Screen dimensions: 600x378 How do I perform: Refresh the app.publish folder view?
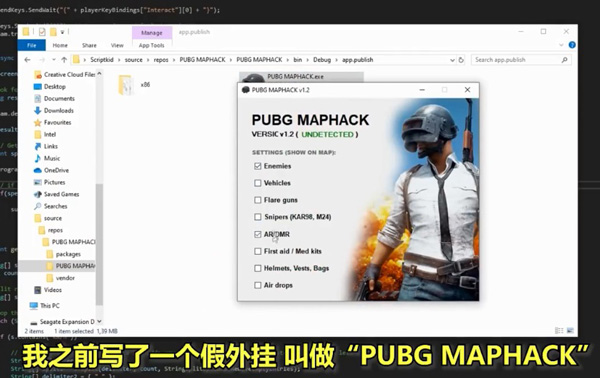click(461, 60)
